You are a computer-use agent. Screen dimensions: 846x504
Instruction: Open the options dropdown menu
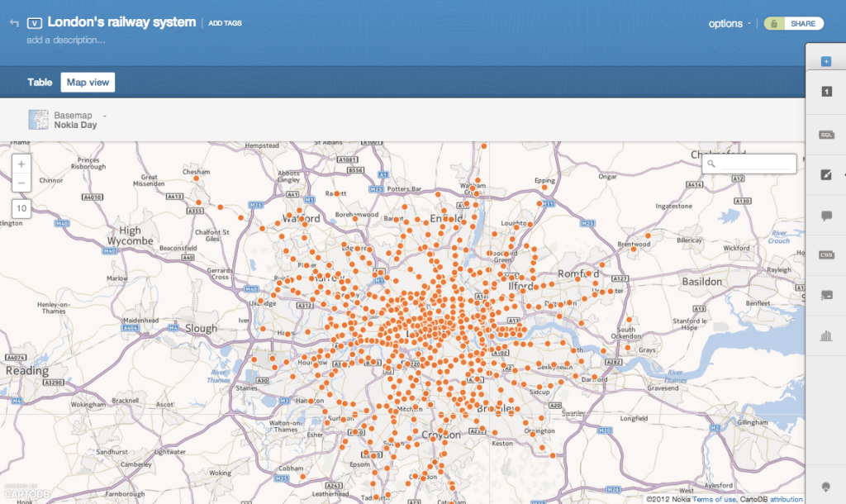pyautogui.click(x=729, y=24)
